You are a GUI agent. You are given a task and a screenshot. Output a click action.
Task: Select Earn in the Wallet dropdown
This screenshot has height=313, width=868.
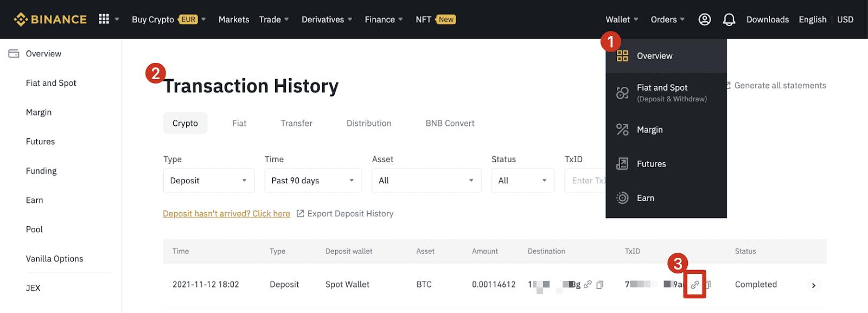click(666, 198)
